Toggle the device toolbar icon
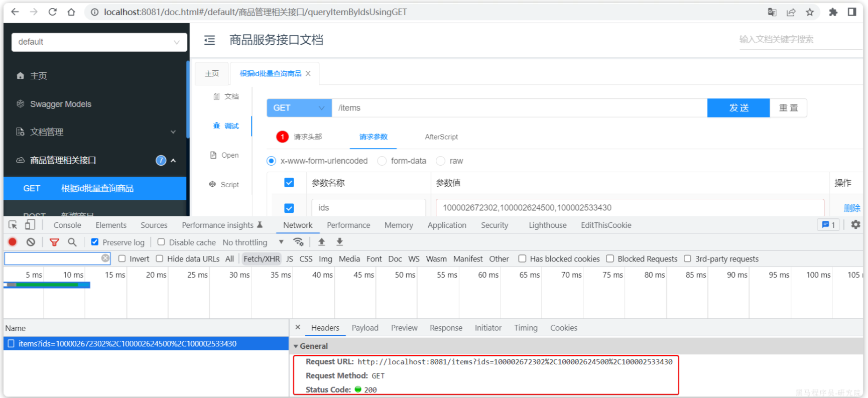This screenshot has width=868, height=398. 30,225
